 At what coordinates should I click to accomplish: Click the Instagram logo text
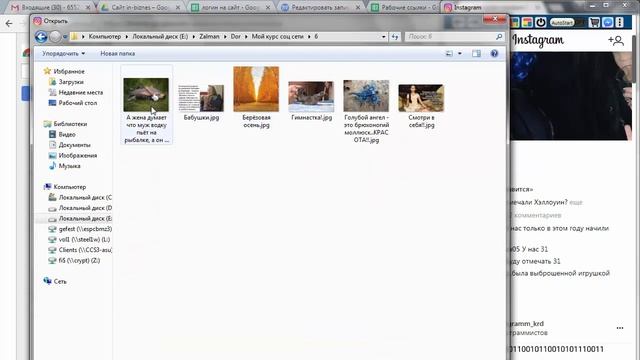coord(538,40)
